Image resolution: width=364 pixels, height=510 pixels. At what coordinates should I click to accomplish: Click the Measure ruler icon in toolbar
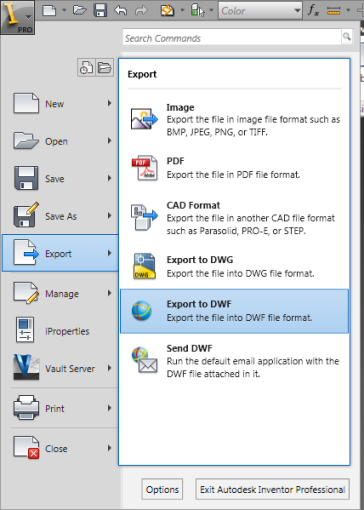334,11
